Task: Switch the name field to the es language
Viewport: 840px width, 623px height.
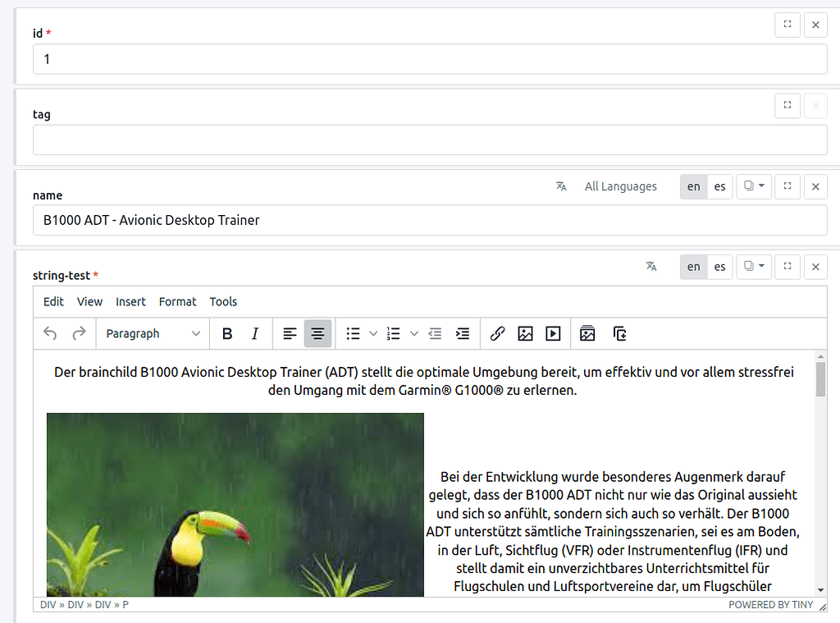Action: point(719,186)
